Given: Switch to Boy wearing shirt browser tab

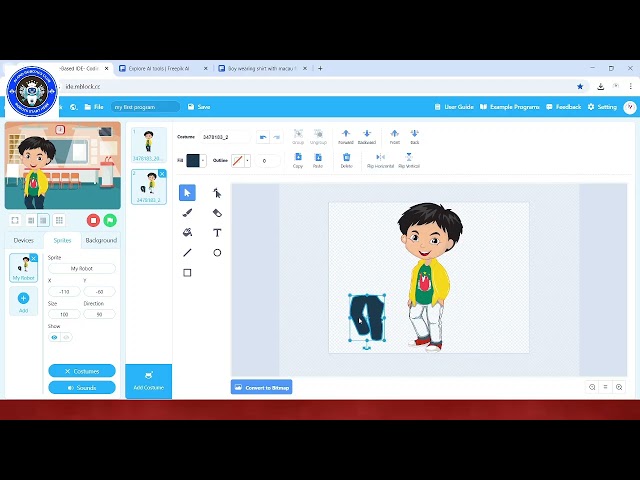Looking at the screenshot, I should (262, 69).
